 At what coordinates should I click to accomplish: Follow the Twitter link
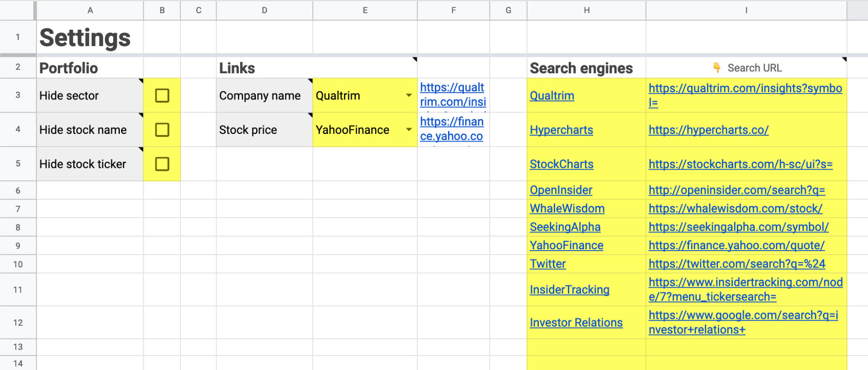(x=547, y=264)
